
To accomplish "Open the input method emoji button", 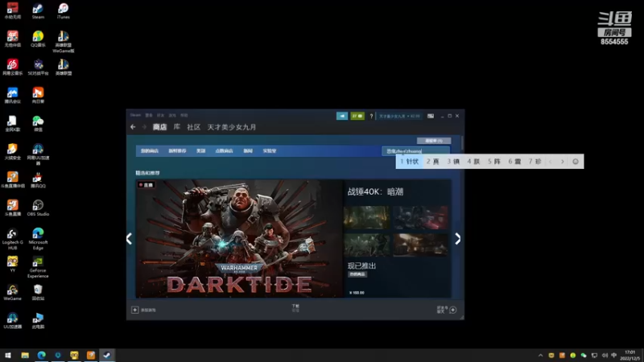I will point(576,162).
